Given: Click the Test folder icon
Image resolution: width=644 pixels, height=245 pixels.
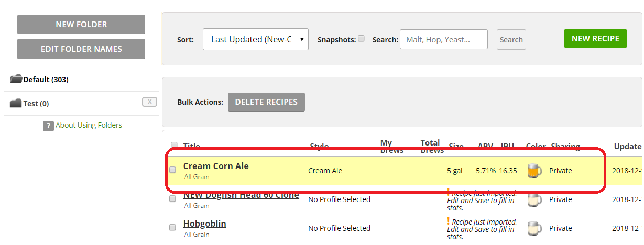Looking at the screenshot, I should click(16, 104).
